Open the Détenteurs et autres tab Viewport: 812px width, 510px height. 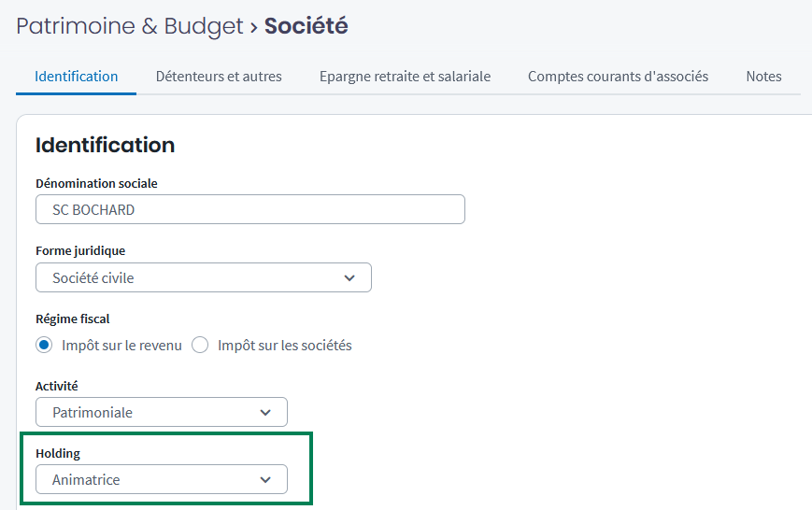(x=219, y=77)
